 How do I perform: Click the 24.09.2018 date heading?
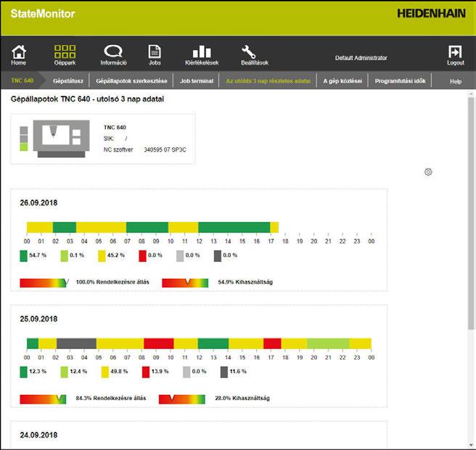tap(38, 435)
